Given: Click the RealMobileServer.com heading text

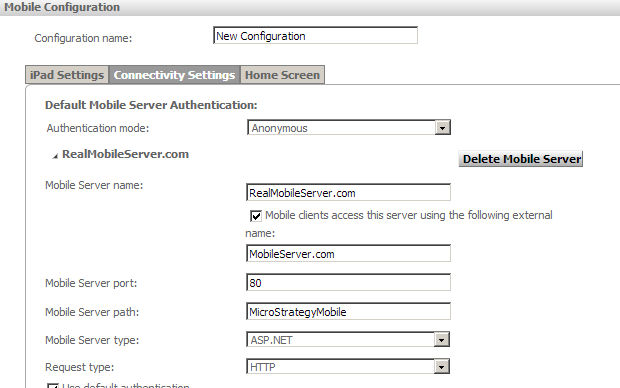Looking at the screenshot, I should (x=125, y=154).
